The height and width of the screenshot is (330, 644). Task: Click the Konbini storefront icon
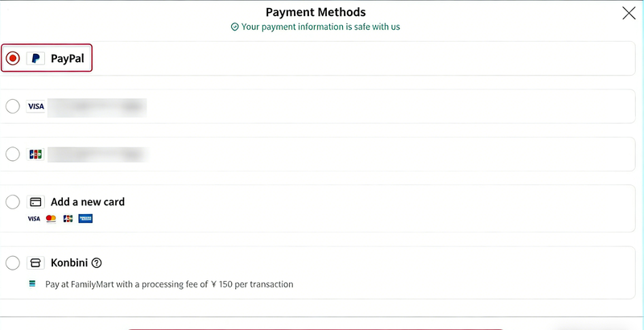35,262
